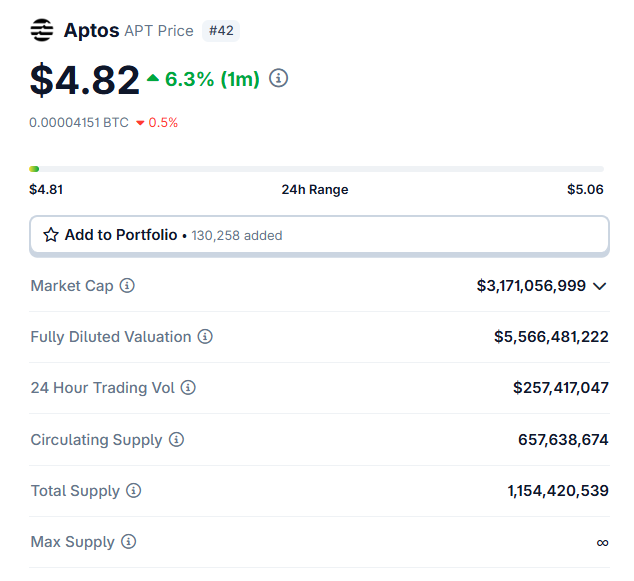Screen dimensions: 634x581
Task: Click the Market Cap value $3,171,056,999
Action: (531, 286)
